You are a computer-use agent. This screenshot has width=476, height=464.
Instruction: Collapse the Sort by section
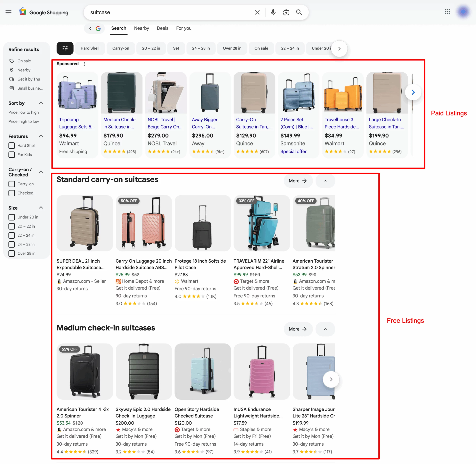tap(41, 103)
